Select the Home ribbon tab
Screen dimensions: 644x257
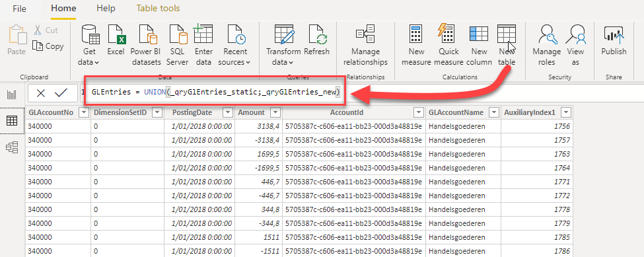63,8
